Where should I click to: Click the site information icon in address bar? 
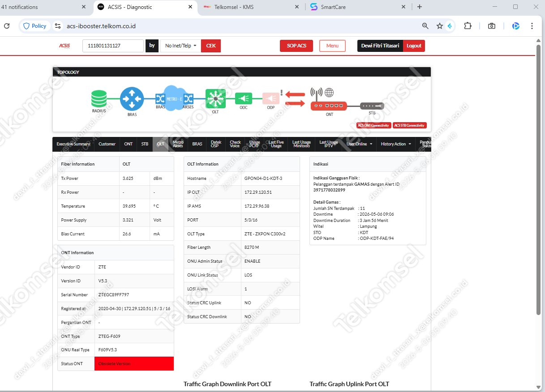click(58, 26)
